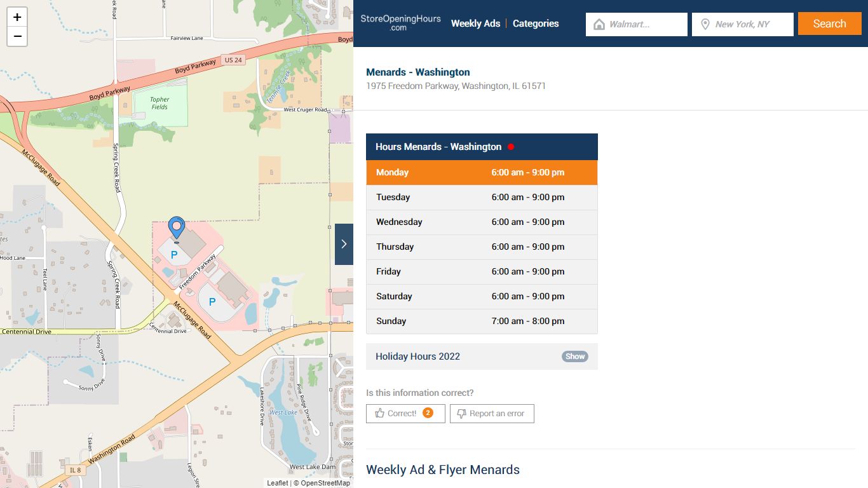868x488 pixels.
Task: Select the Saturday hours row
Action: click(482, 296)
